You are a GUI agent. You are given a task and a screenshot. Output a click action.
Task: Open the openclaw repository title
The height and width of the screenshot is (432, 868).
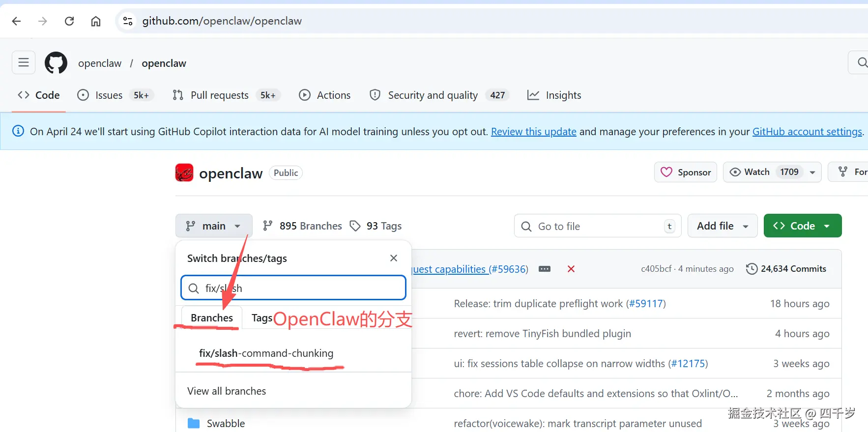(x=231, y=173)
